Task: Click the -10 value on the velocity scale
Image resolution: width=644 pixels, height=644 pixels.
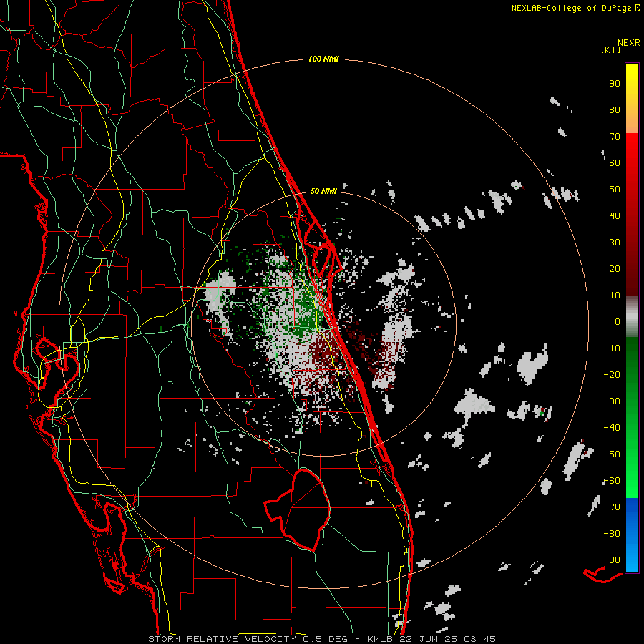Action: point(612,348)
